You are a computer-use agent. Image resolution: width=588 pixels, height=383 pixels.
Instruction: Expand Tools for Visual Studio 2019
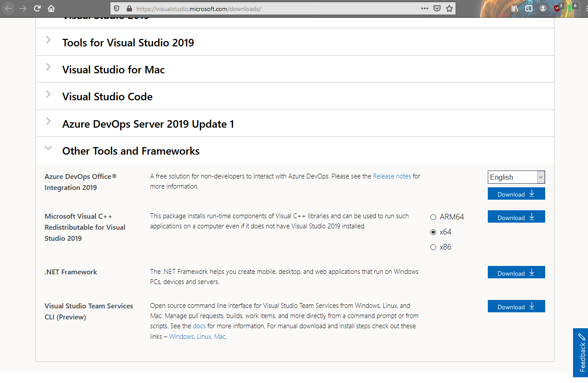click(x=295, y=42)
